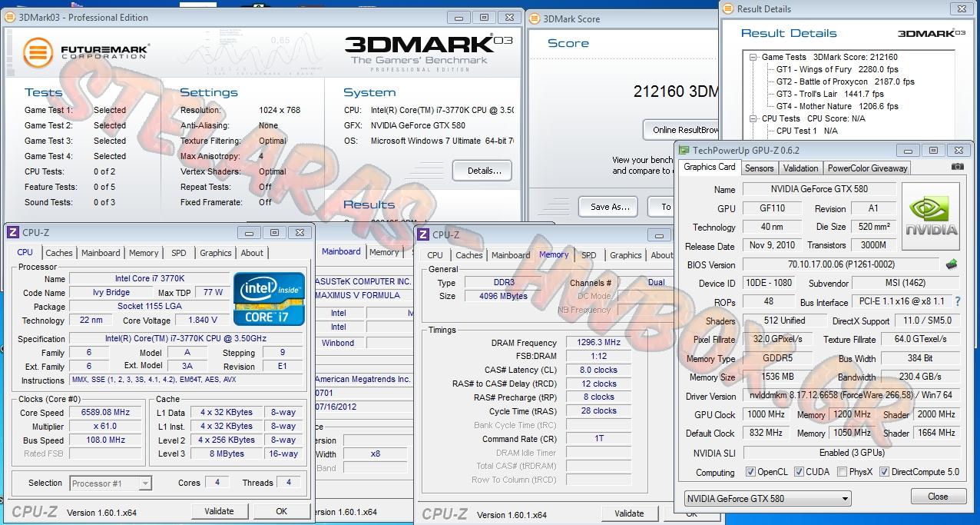Click the Resolution value 1024 x 768
Image resolution: width=980 pixels, height=525 pixels.
pyautogui.click(x=280, y=110)
